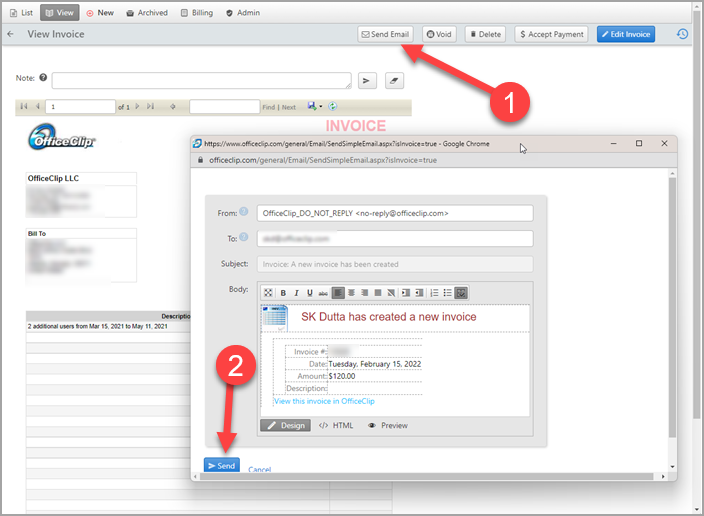This screenshot has height=516, width=704.
Task: Go to the Billing tab
Action: pyautogui.click(x=197, y=13)
